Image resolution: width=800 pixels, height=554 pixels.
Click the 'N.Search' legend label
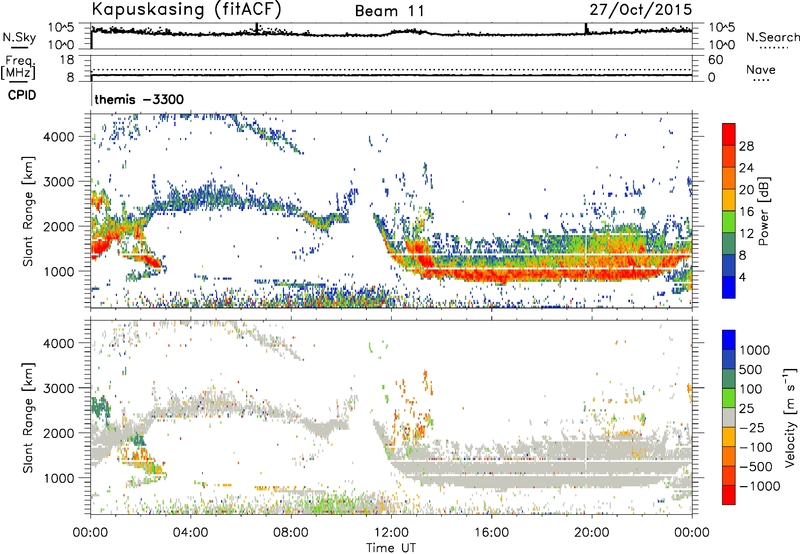click(772, 37)
